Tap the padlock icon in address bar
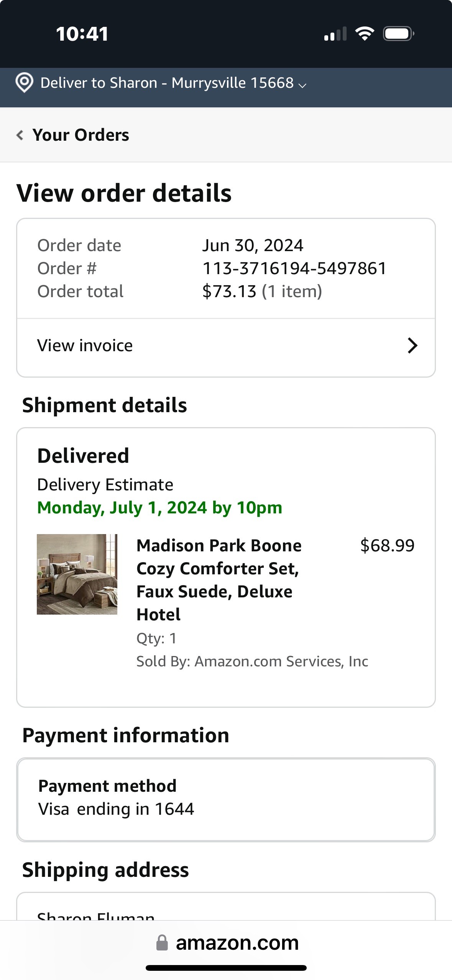This screenshot has height=980, width=452. (162, 942)
